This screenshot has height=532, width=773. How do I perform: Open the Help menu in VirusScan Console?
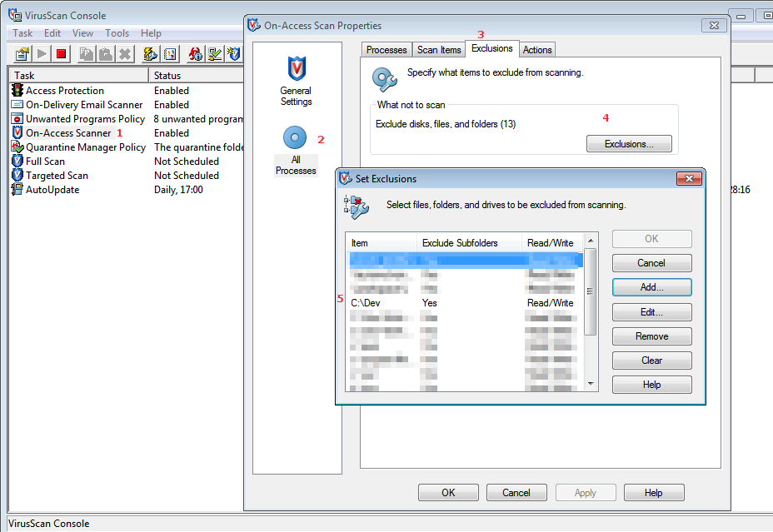(151, 33)
